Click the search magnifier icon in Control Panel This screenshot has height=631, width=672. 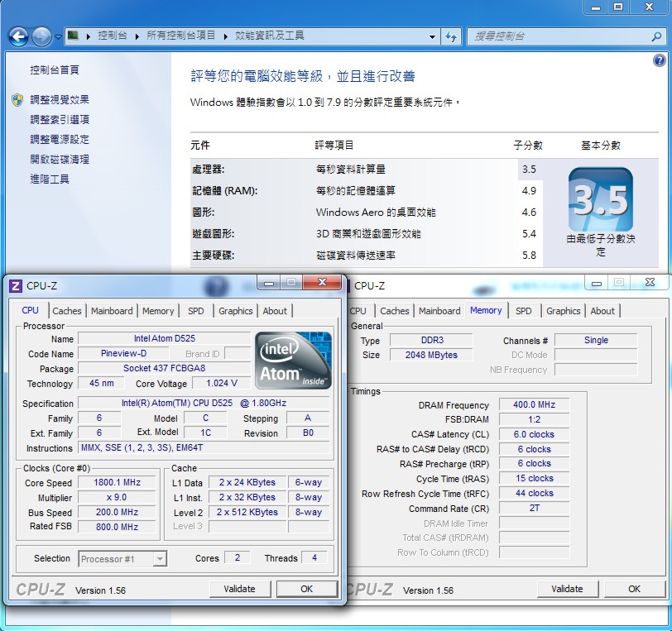pyautogui.click(x=656, y=37)
